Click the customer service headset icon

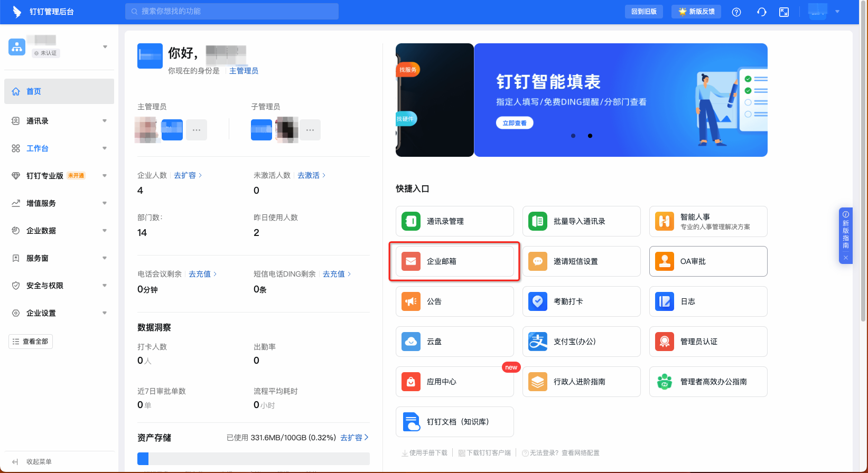tap(761, 12)
